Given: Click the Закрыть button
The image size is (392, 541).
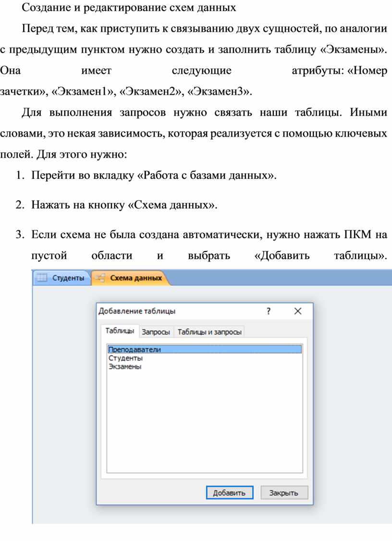Looking at the screenshot, I should (284, 493).
